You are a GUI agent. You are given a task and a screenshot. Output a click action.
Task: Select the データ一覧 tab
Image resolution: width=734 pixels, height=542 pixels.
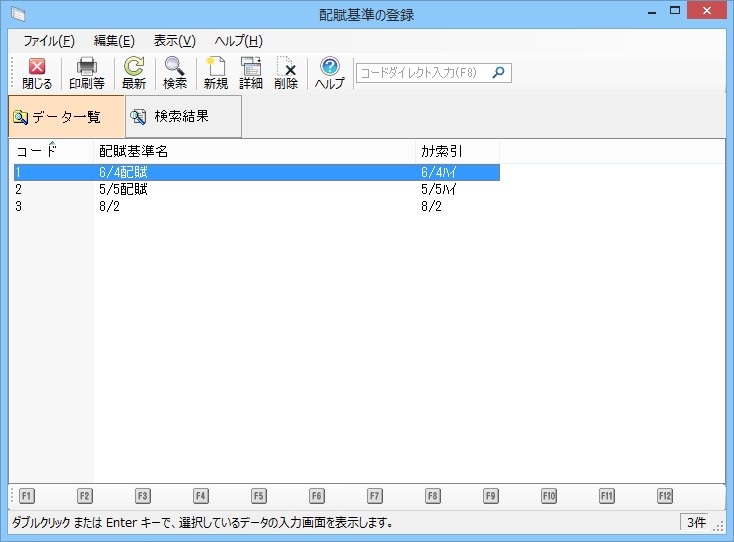[x=66, y=117]
